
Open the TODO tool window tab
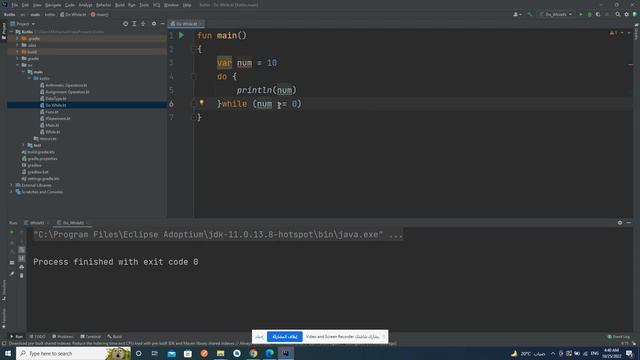pyautogui.click(x=38, y=337)
